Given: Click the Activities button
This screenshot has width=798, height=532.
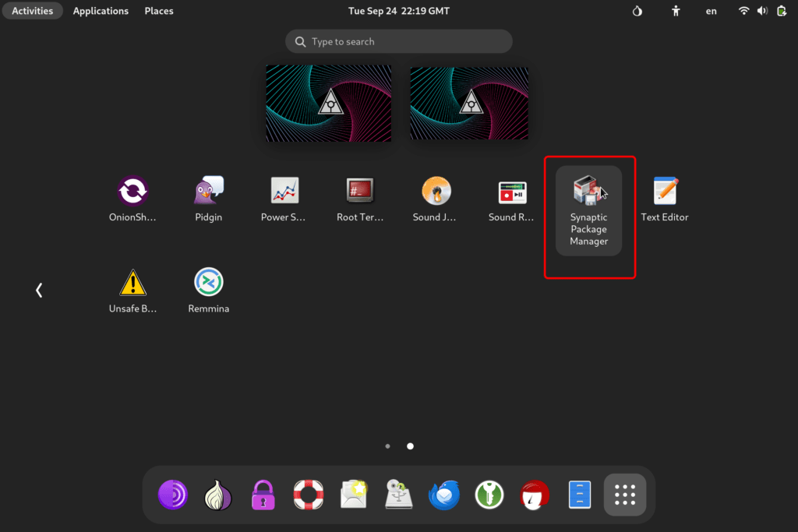Looking at the screenshot, I should pos(33,11).
